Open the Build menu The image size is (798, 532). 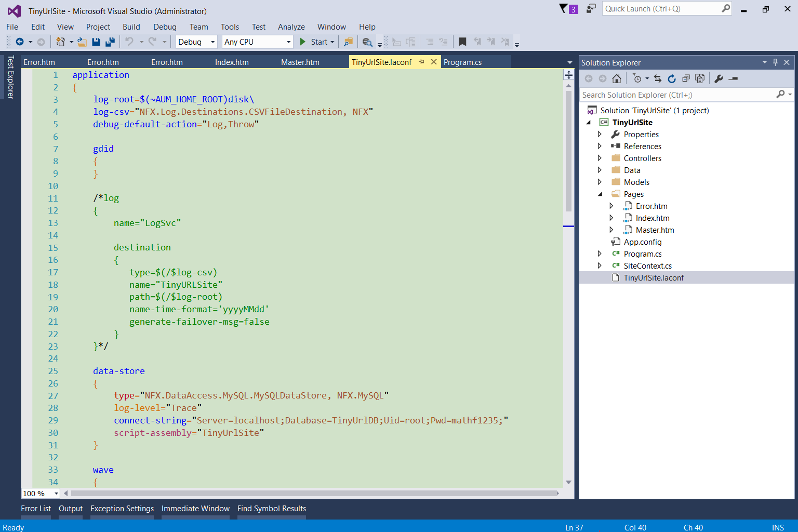[x=131, y=27]
